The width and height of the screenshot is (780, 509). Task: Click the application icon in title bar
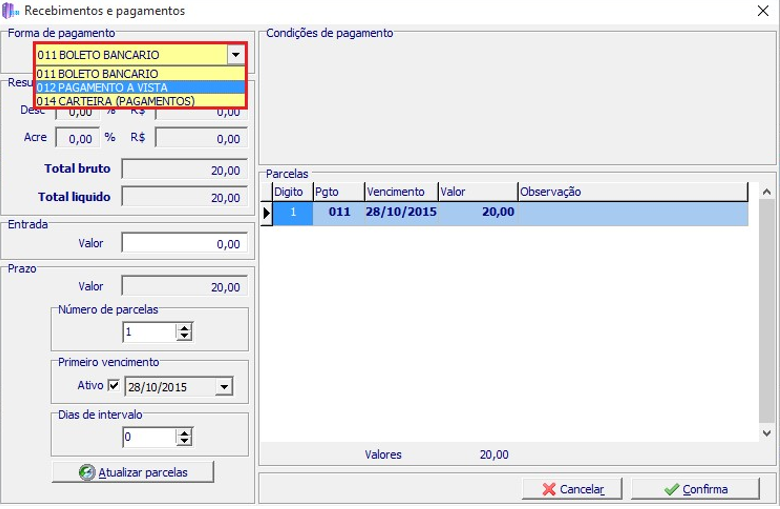coord(10,10)
